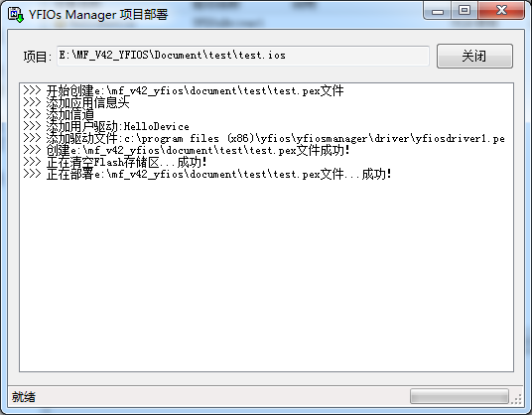The image size is (532, 415).
Task: Click the progress bar in status bar
Action: pos(460,396)
